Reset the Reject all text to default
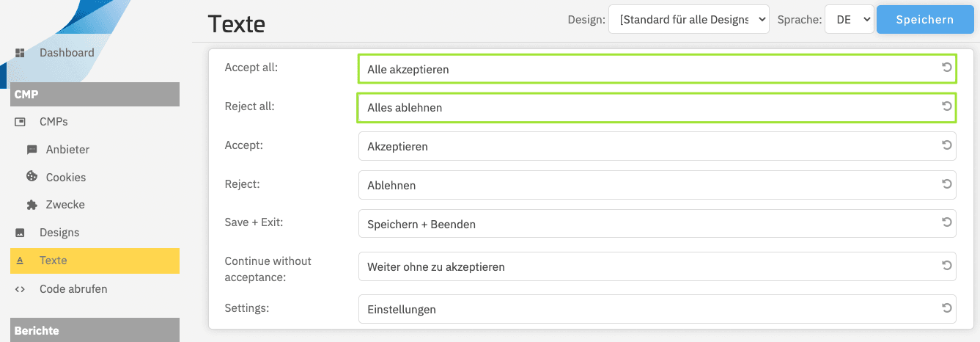 tap(946, 106)
